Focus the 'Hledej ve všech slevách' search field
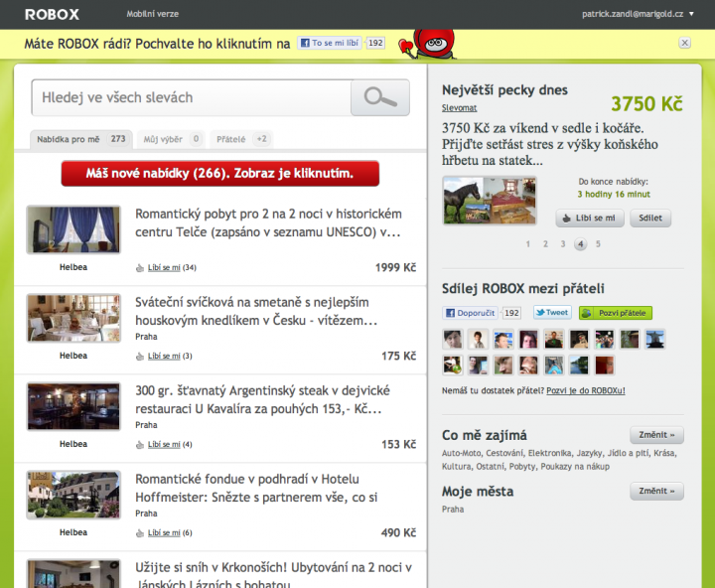Image resolution: width=715 pixels, height=588 pixels. point(192,97)
